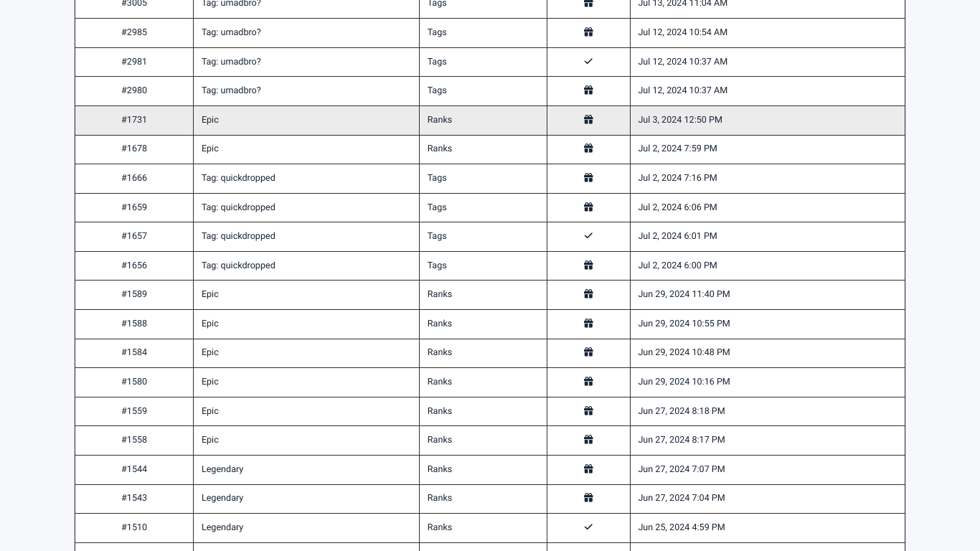This screenshot has width=980, height=551.
Task: Click the date Jul 2, 2024 7:59 PM
Action: tap(678, 149)
